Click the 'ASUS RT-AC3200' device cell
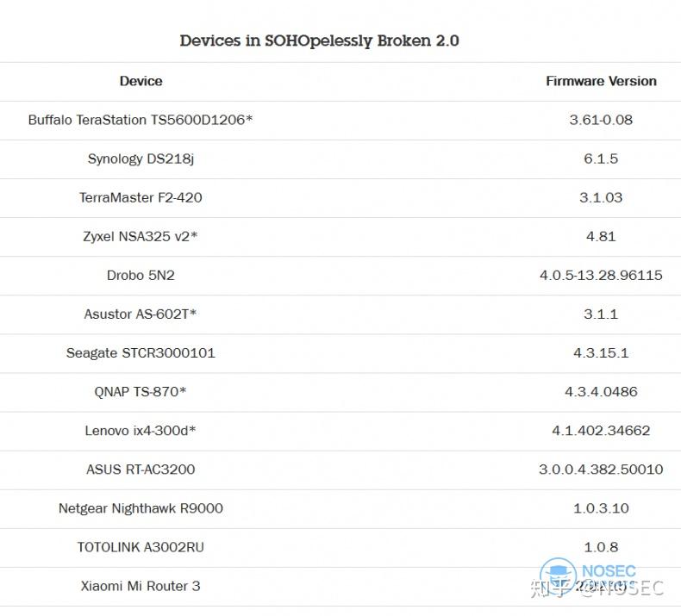This screenshot has height=616, width=681. point(141,470)
